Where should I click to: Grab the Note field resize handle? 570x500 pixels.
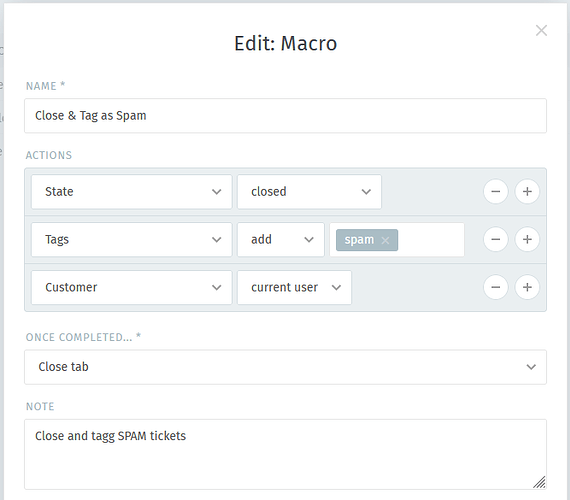[539, 482]
